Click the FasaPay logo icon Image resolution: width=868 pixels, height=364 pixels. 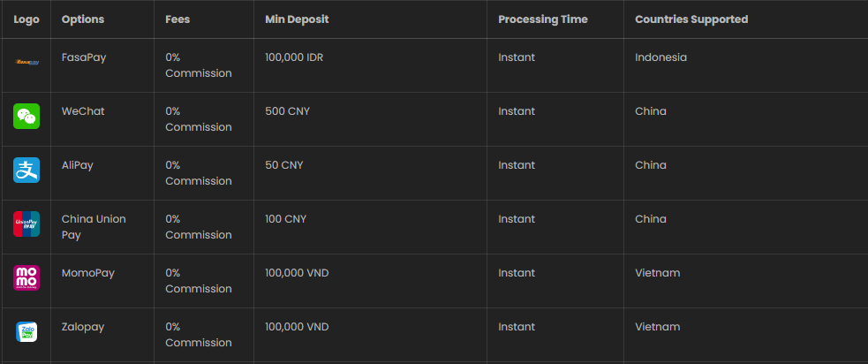[26, 62]
